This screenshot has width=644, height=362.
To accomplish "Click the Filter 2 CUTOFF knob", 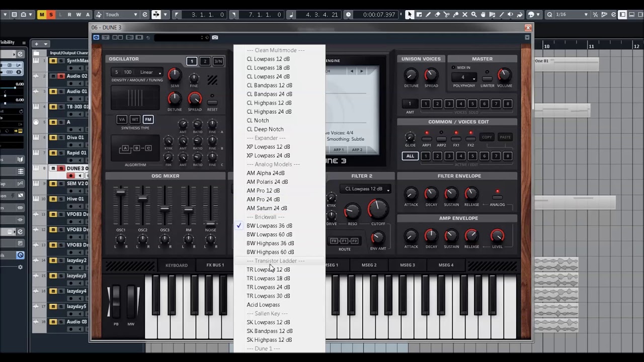I will 378,209.
